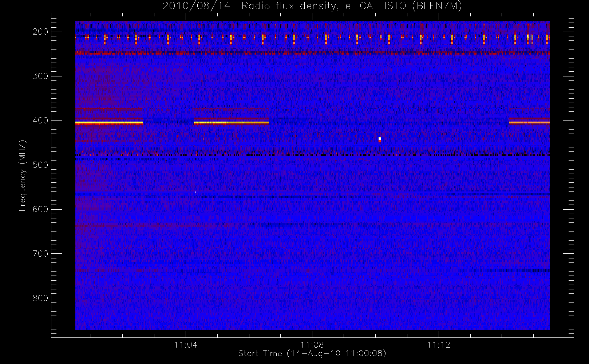Click the "Frequency (MHz)" y-axis label
Image resolution: width=589 pixels, height=364 pixels.
(x=23, y=175)
